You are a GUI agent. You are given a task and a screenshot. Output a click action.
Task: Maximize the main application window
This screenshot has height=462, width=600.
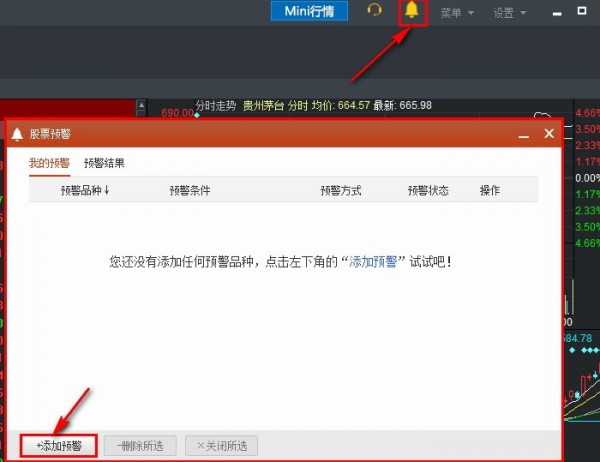pos(582,12)
